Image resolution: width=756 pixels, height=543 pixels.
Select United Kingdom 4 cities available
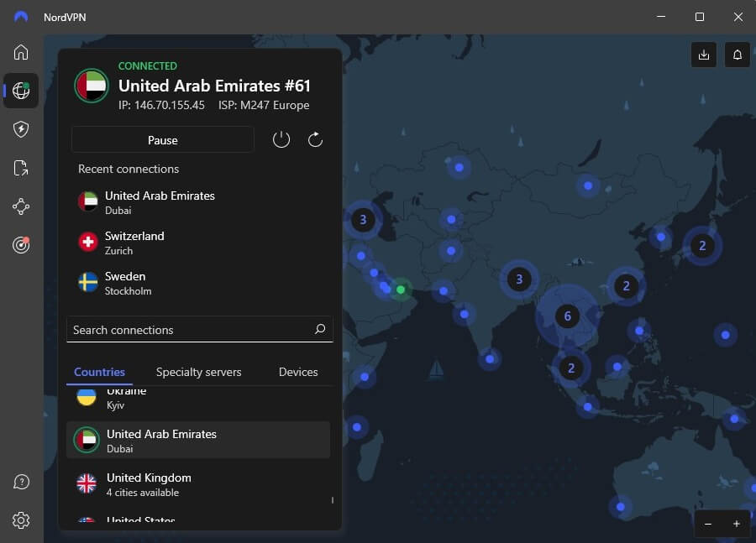coord(198,483)
